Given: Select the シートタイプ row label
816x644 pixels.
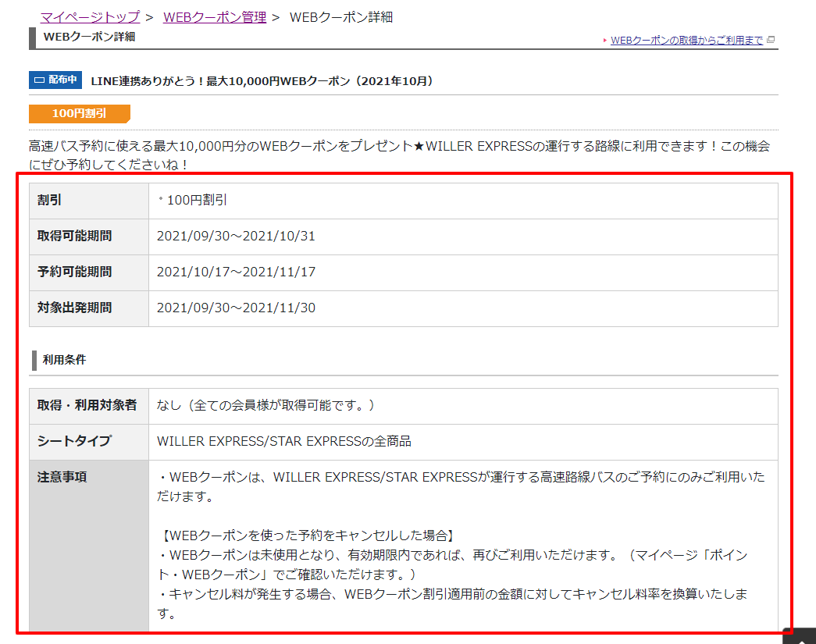Looking at the screenshot, I should point(74,441).
